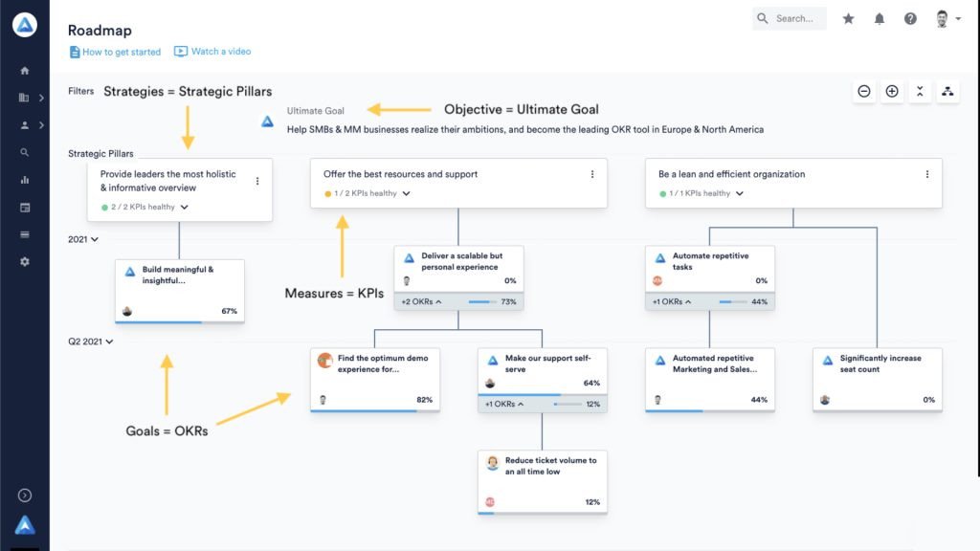Open settings gear in sidebar
This screenshot has height=551, width=980.
coord(24,262)
